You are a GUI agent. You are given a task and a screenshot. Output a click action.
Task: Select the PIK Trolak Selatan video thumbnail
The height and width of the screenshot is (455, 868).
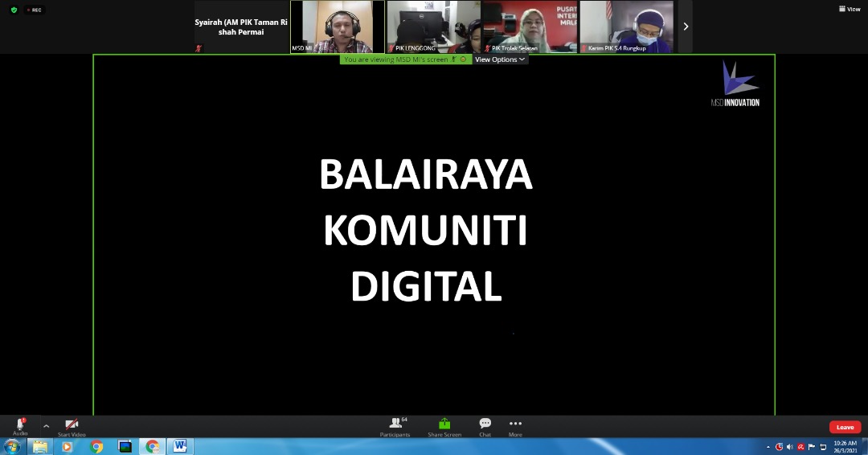(x=530, y=27)
